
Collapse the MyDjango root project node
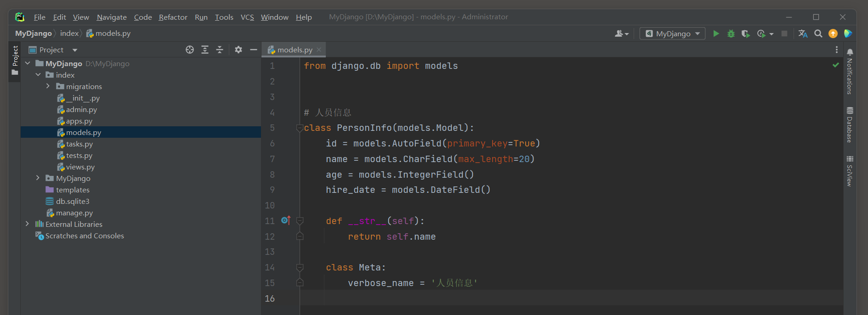point(28,63)
